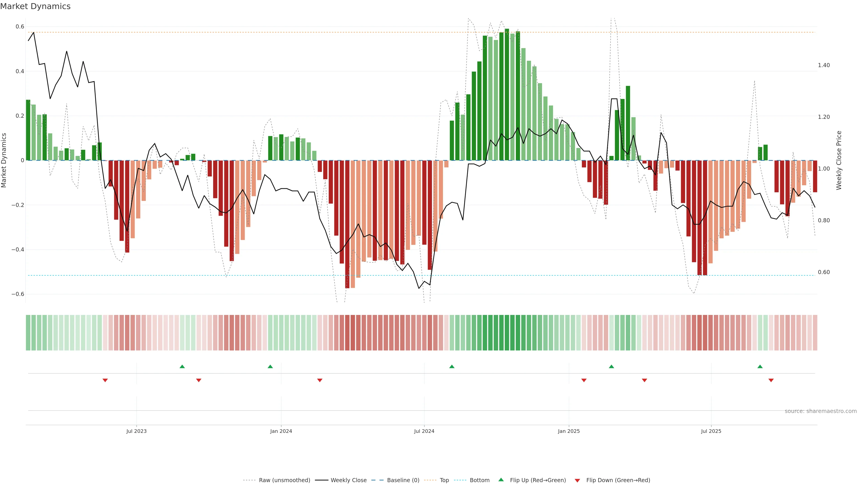Click the red flip-down marker just after Jan 2025
The height and width of the screenshot is (488, 868).
pos(584,380)
